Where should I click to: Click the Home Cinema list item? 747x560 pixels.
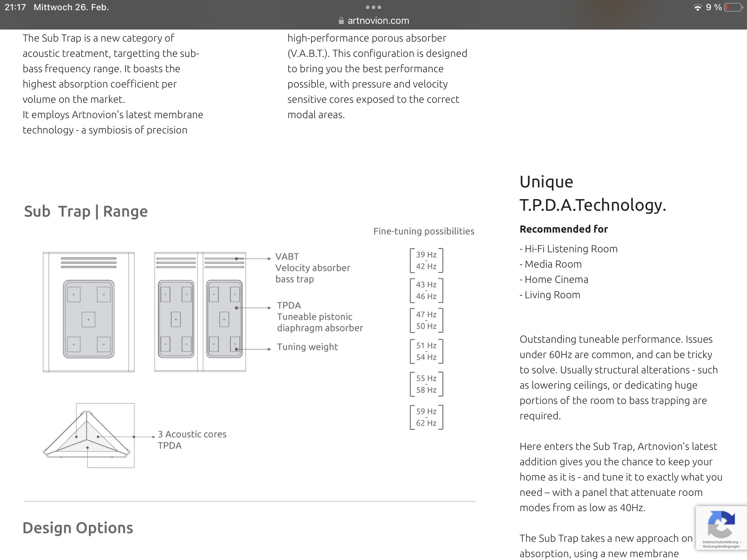[x=554, y=280]
